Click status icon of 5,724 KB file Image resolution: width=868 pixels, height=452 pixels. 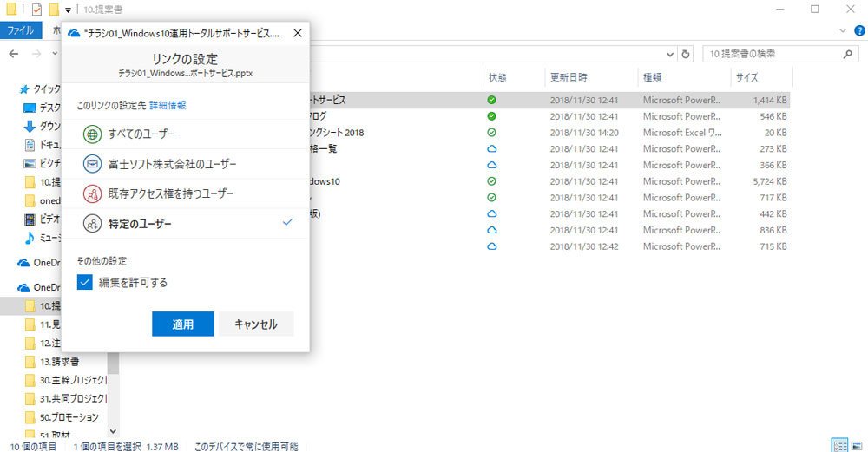coord(491,181)
